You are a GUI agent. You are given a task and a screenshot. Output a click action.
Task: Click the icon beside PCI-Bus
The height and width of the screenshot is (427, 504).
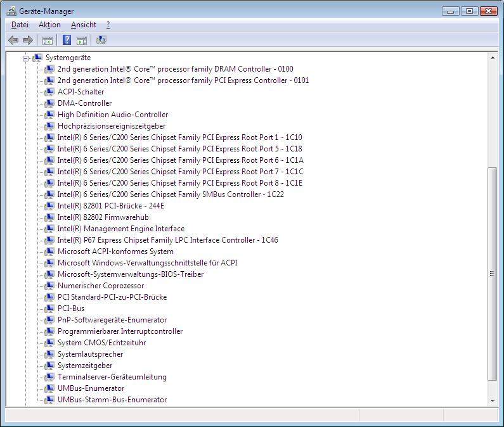[x=49, y=309]
